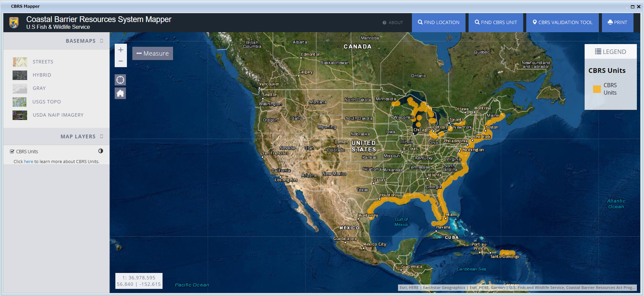
Task: Select the Streets basemap thumbnail
Action: pos(20,62)
